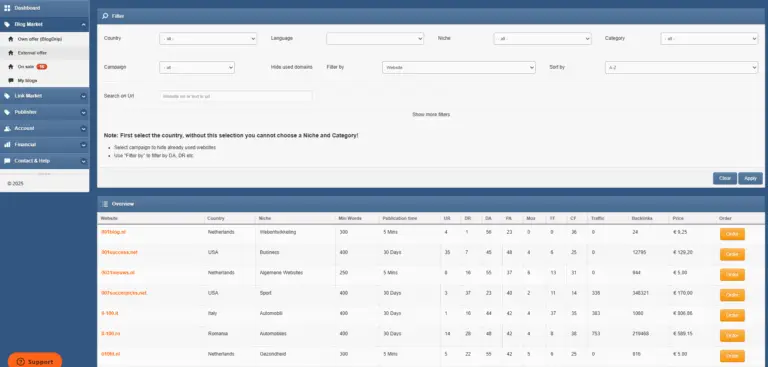Image resolution: width=768 pixels, height=367 pixels.
Task: Click the Search on Url input field
Action: (236, 97)
